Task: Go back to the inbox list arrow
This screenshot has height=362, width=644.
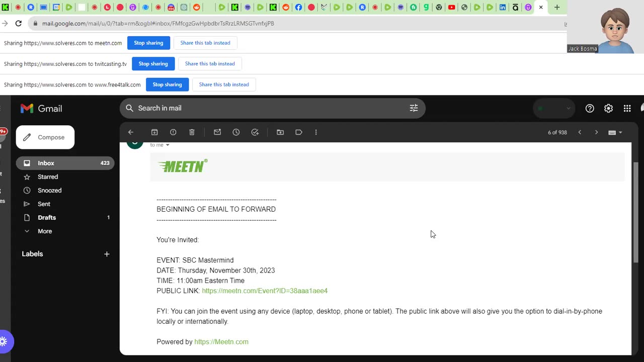Action: pyautogui.click(x=131, y=132)
